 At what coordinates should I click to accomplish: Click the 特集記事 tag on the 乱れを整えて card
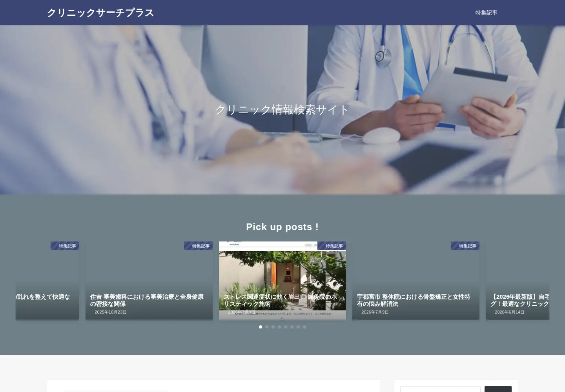click(x=65, y=246)
